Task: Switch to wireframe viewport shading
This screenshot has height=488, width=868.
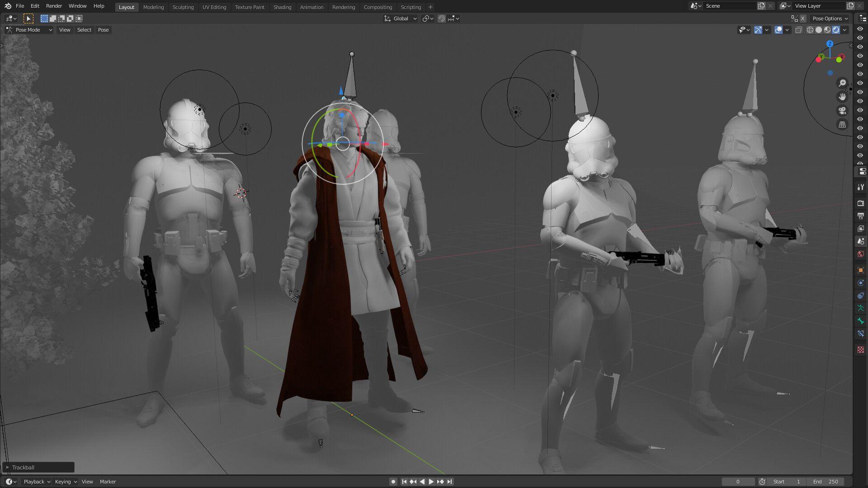Action: click(810, 30)
